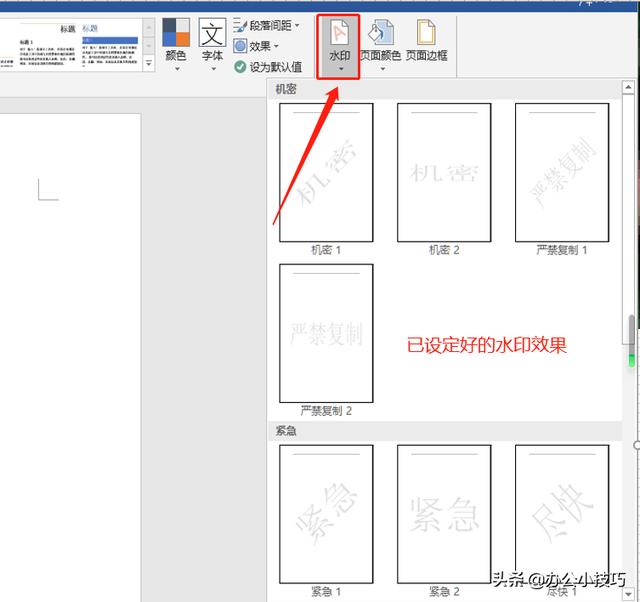
Task: Expand the 字体 dropdown arrow
Action: point(213,69)
